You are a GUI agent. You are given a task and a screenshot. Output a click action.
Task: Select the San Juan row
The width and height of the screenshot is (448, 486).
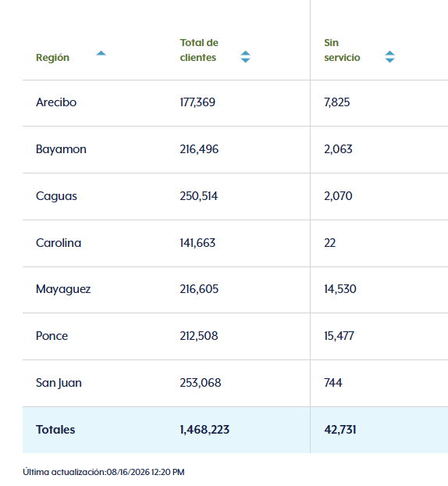(235, 383)
